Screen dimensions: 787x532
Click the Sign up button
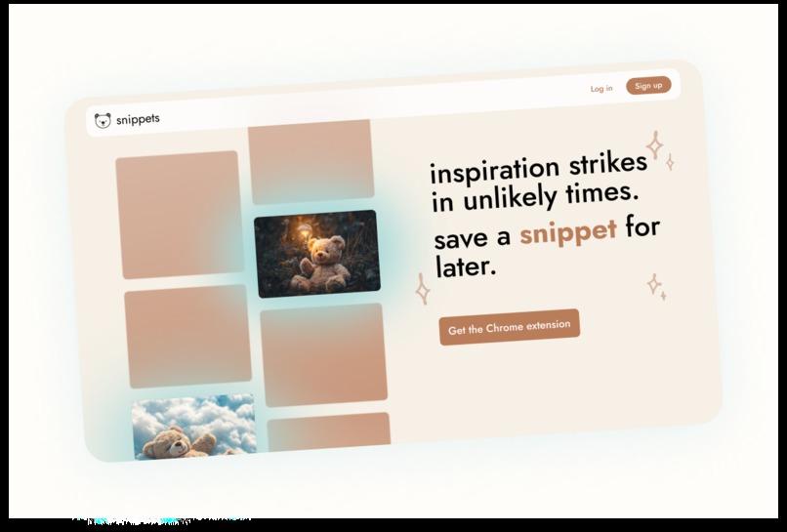point(648,85)
